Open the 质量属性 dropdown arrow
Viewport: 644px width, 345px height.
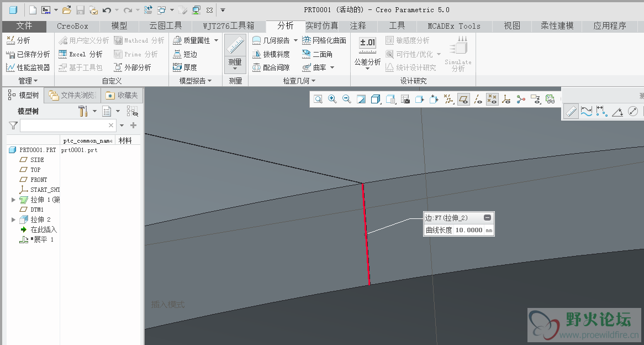tap(216, 40)
